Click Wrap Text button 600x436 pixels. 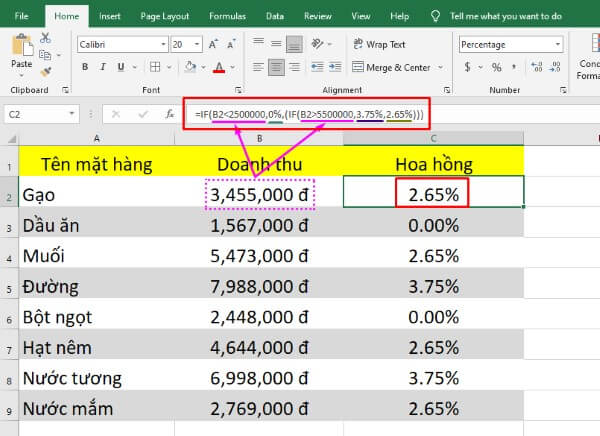[379, 44]
